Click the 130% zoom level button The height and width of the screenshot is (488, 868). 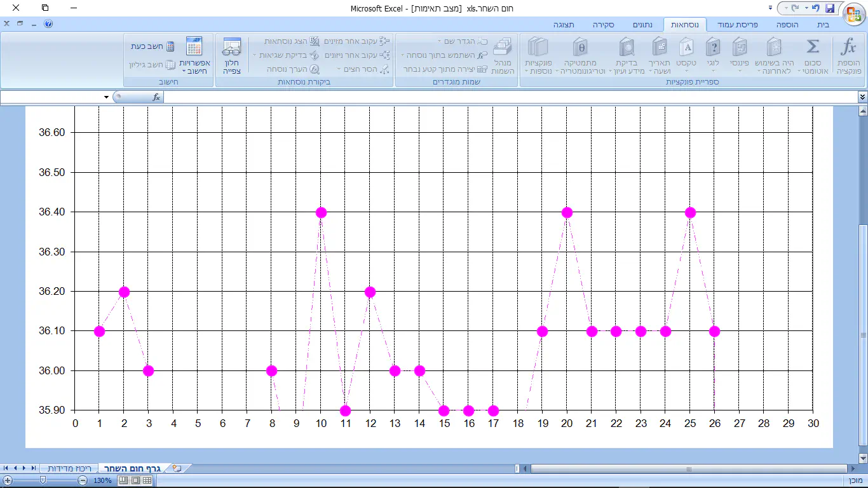pos(102,480)
